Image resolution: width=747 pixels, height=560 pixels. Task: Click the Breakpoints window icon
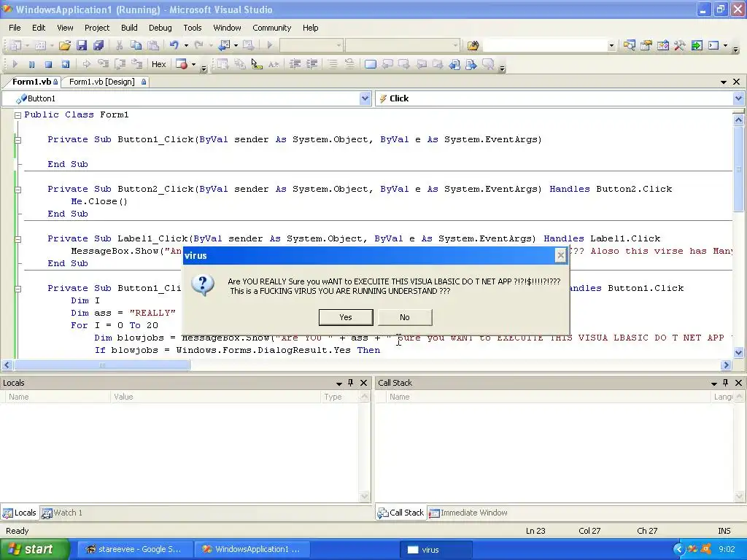[182, 64]
